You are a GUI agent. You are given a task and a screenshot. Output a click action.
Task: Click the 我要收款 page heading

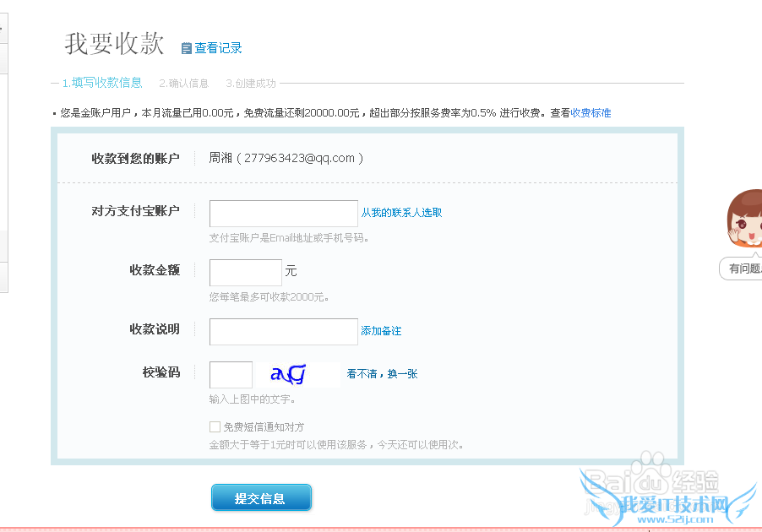(114, 43)
